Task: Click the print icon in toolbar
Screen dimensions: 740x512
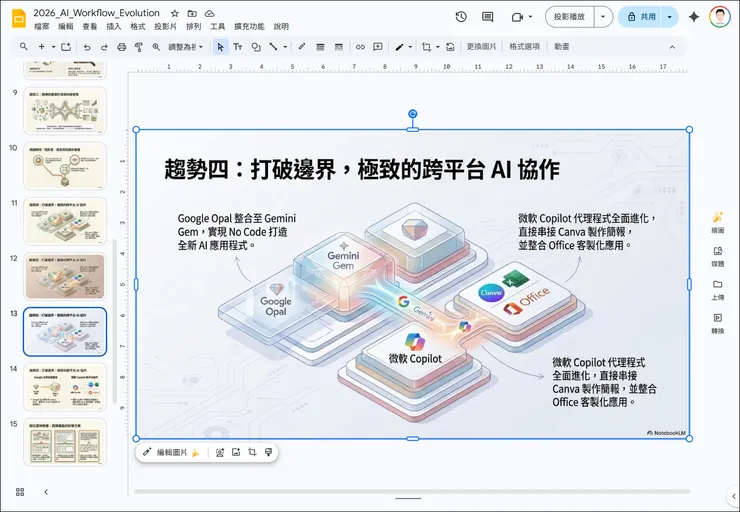Action: point(122,47)
